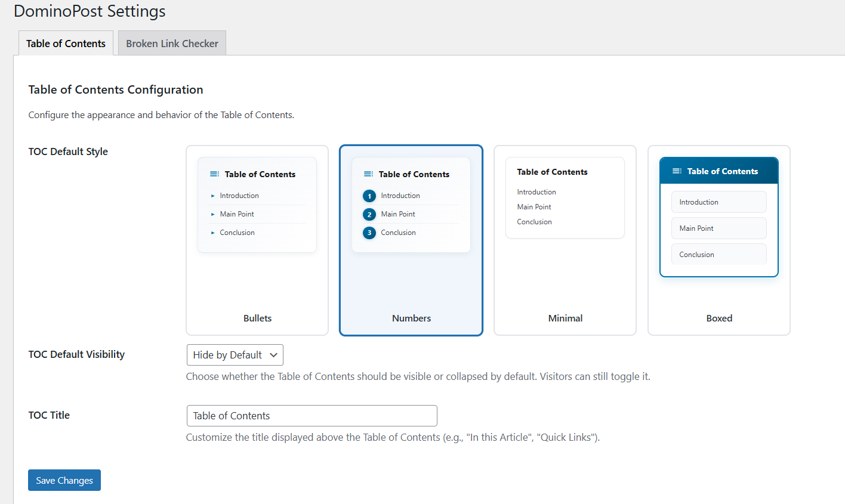This screenshot has height=504, width=845.
Task: Click Main Point item in Boxed preview
Action: click(x=718, y=228)
